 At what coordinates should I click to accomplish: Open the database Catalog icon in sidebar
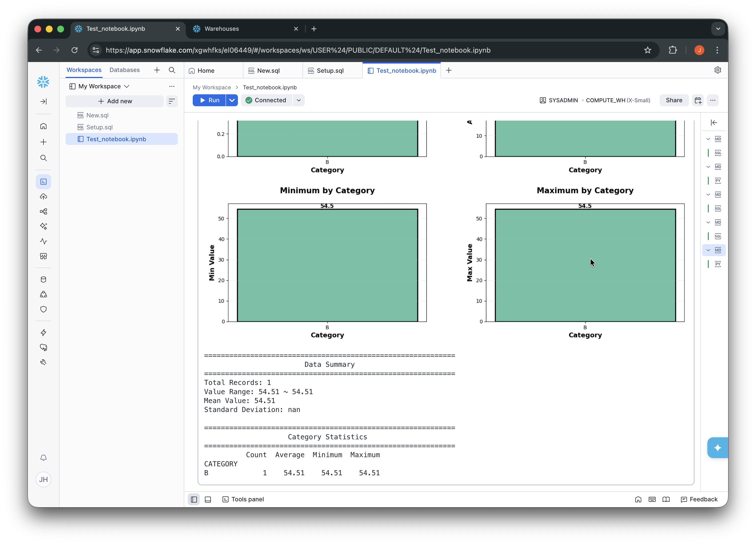tap(43, 279)
